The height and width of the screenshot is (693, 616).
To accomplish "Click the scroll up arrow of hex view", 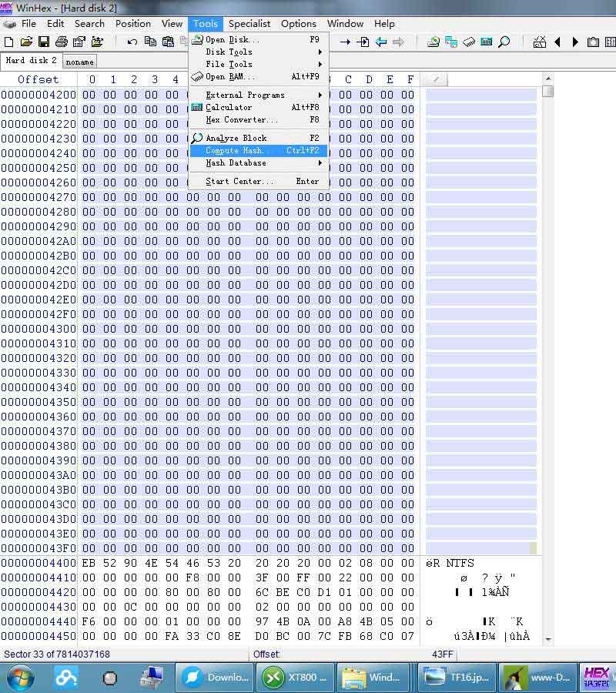I will [x=548, y=79].
